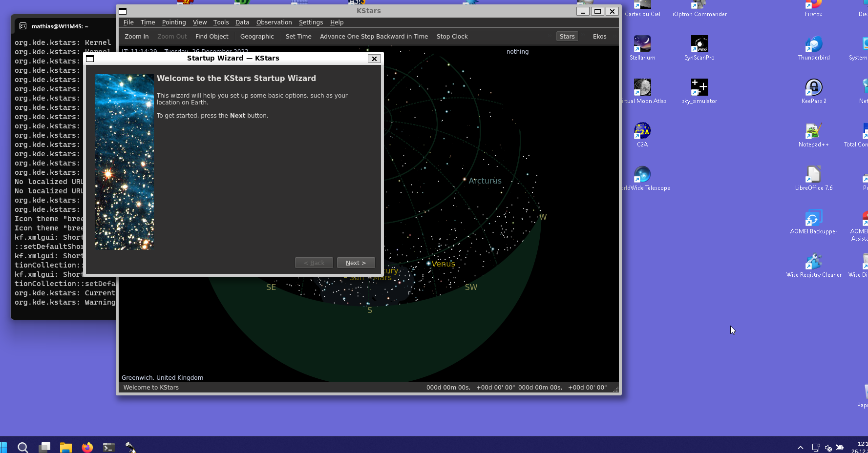Click Next in the Startup Wizard
Viewport: 868px width, 453px height.
(356, 263)
